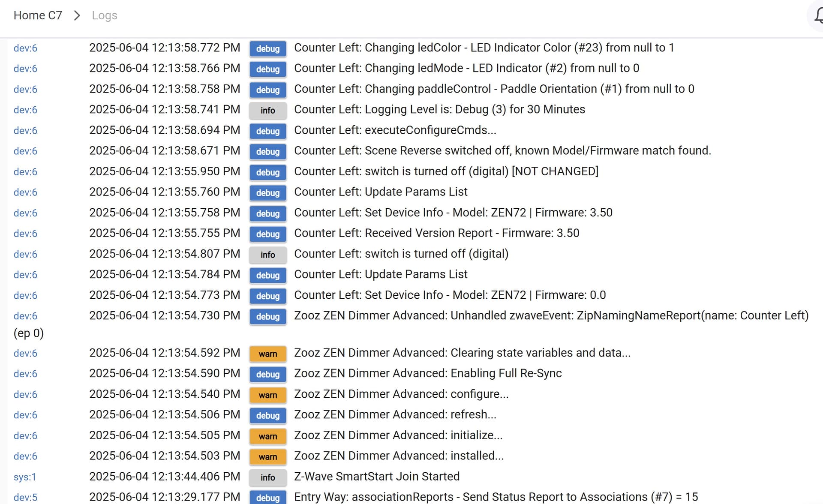Select timestamp 12:13:29.177 PM
The image size is (823, 504).
[165, 497]
